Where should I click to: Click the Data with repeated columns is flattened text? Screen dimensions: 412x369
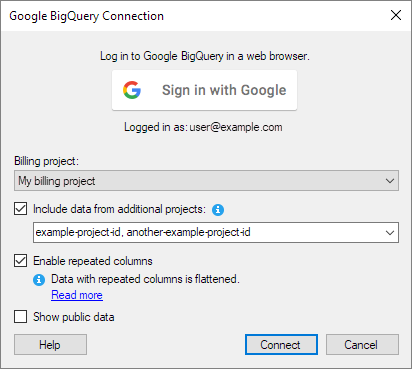(145, 279)
